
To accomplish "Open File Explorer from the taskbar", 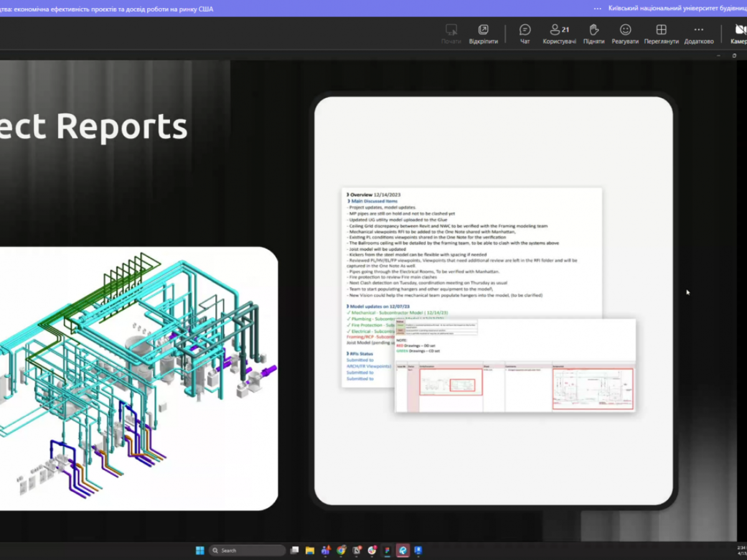I will (310, 551).
